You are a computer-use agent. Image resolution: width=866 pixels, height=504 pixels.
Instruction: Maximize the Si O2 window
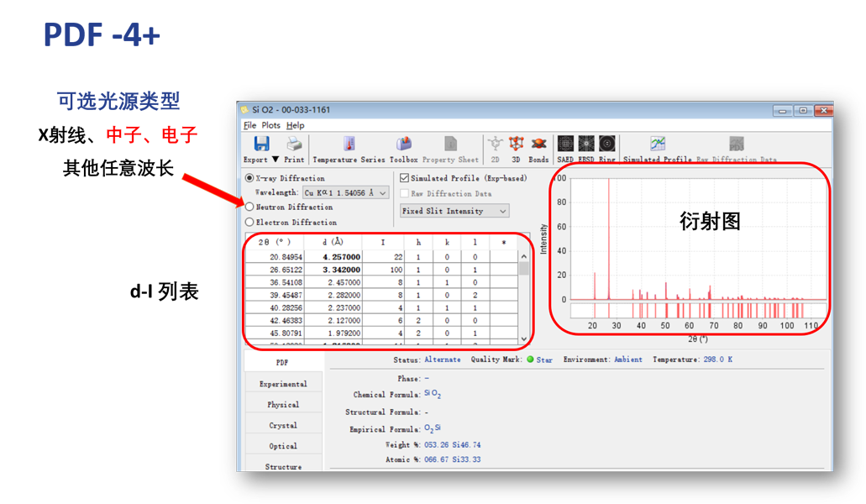(803, 110)
